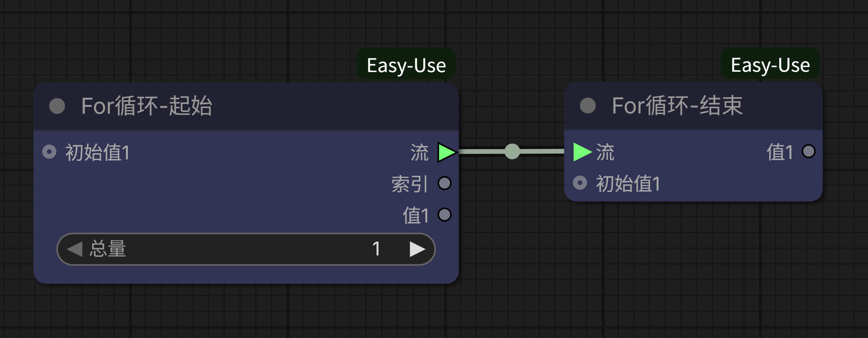Click the Easy-Use badge above For循环-结束

(770, 65)
